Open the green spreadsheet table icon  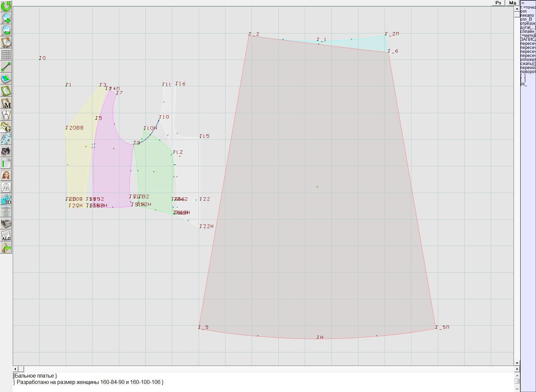(x=6, y=164)
